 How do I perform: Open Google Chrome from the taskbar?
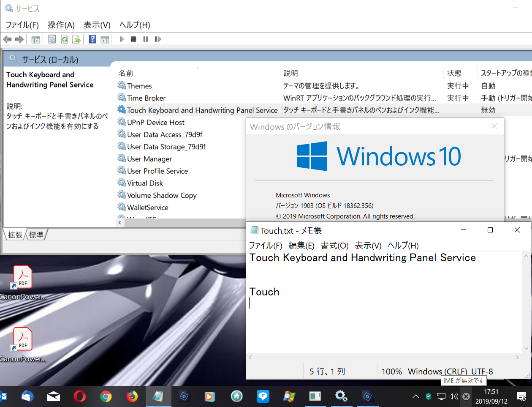point(106,396)
